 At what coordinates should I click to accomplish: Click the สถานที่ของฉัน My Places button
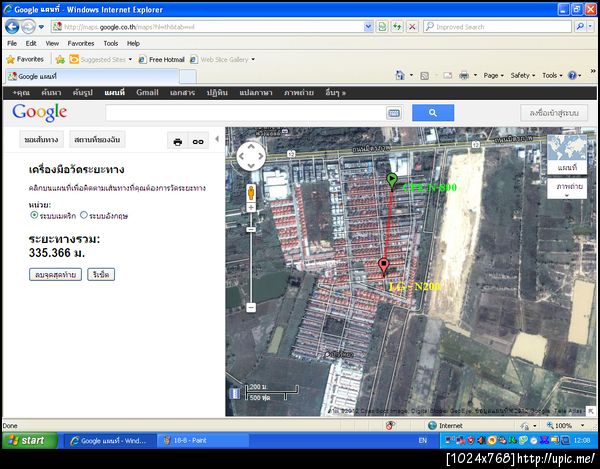[97, 140]
